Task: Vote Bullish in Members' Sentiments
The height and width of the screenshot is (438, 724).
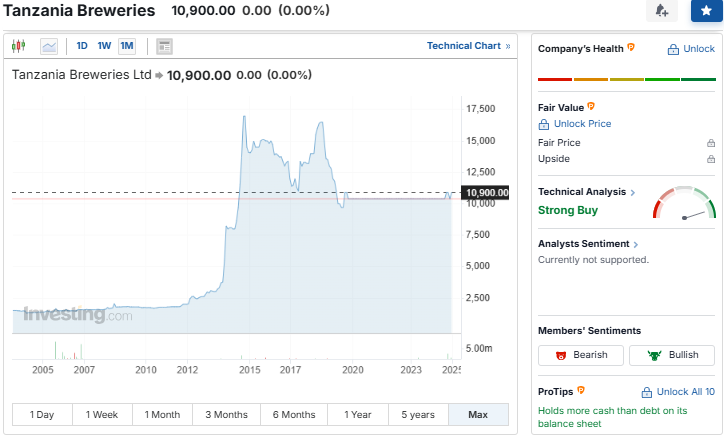Action: tap(672, 355)
